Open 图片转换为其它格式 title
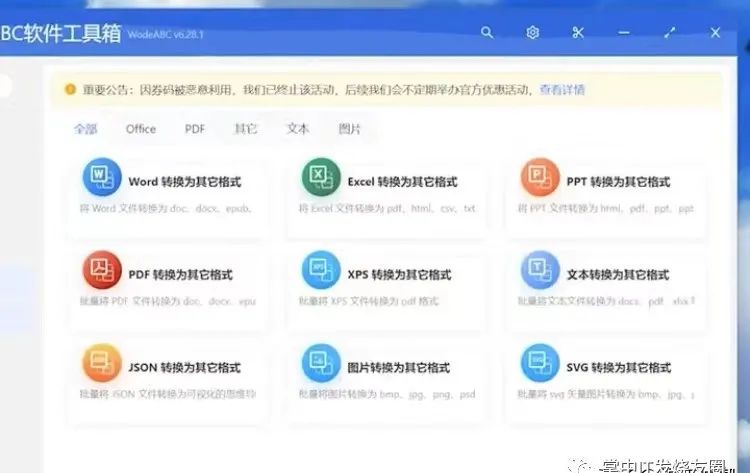750x473 pixels. click(398, 367)
